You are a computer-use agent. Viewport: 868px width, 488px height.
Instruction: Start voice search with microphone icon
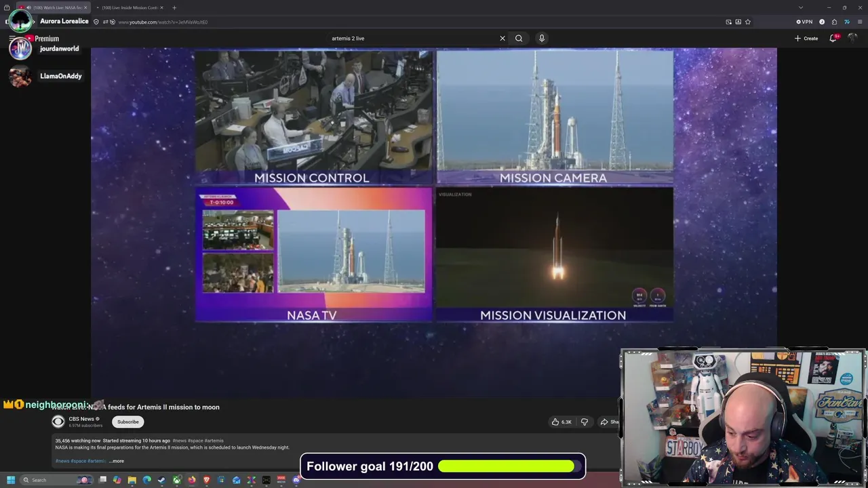541,38
